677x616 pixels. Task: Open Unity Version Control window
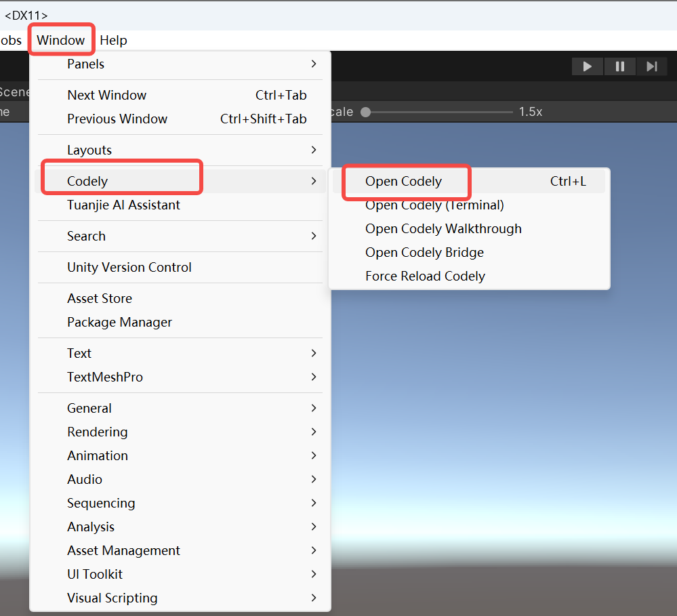(180, 267)
